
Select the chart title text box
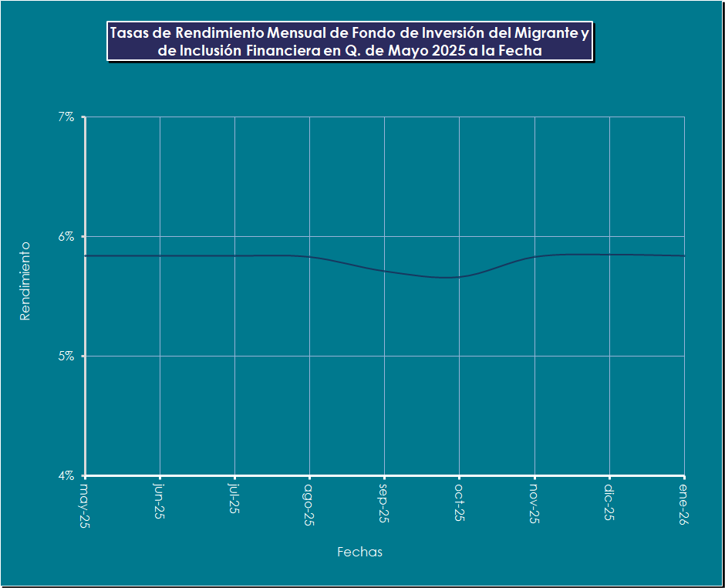tap(349, 42)
